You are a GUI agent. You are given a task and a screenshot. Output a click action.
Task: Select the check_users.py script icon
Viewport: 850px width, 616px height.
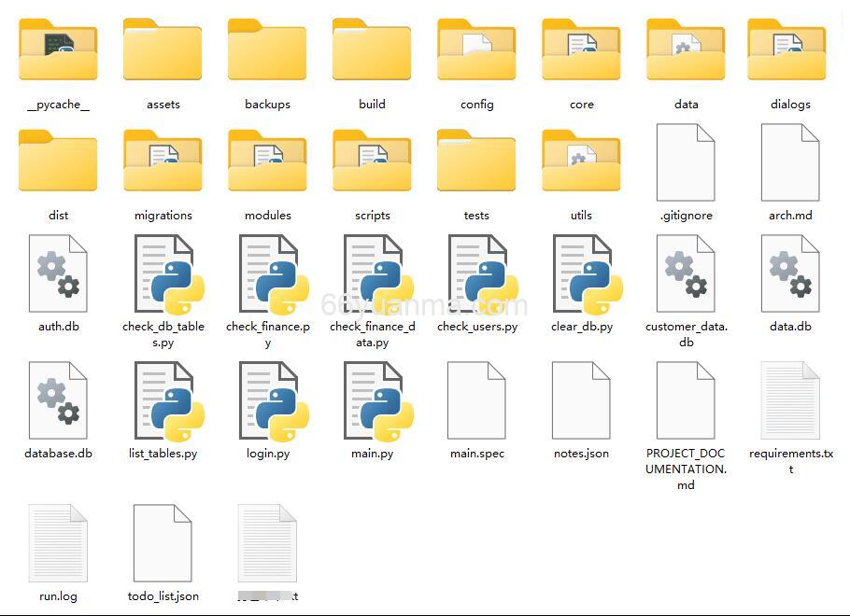477,274
